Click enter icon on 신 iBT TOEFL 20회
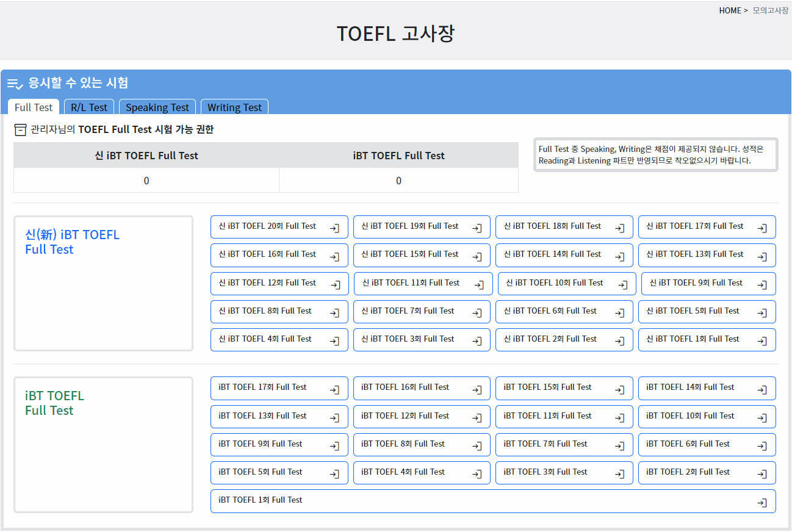The image size is (792, 532). click(334, 228)
